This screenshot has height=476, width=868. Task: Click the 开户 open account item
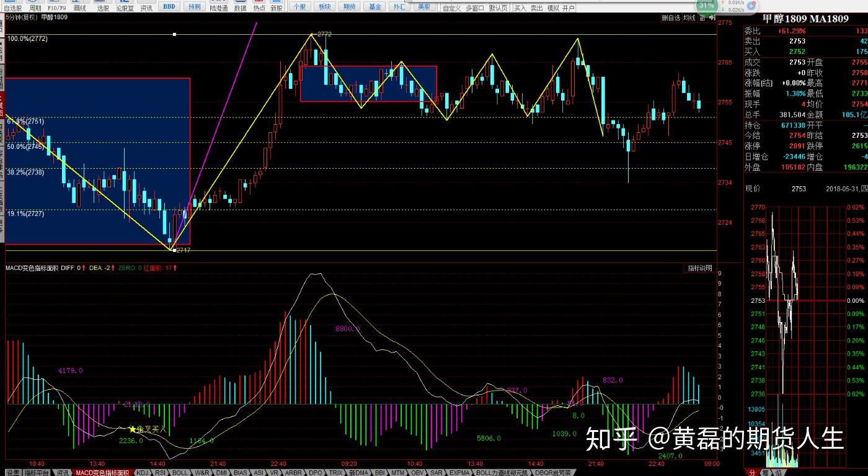coord(569,8)
